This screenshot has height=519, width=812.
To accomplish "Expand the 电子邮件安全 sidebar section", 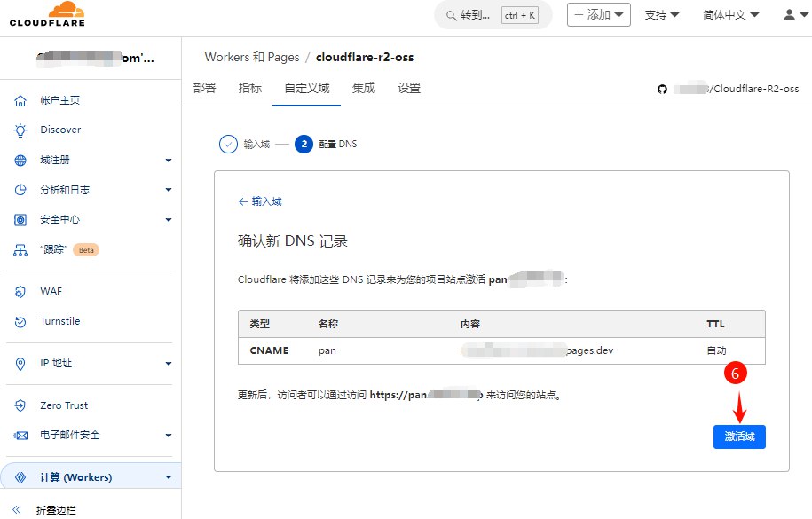I will (x=168, y=436).
